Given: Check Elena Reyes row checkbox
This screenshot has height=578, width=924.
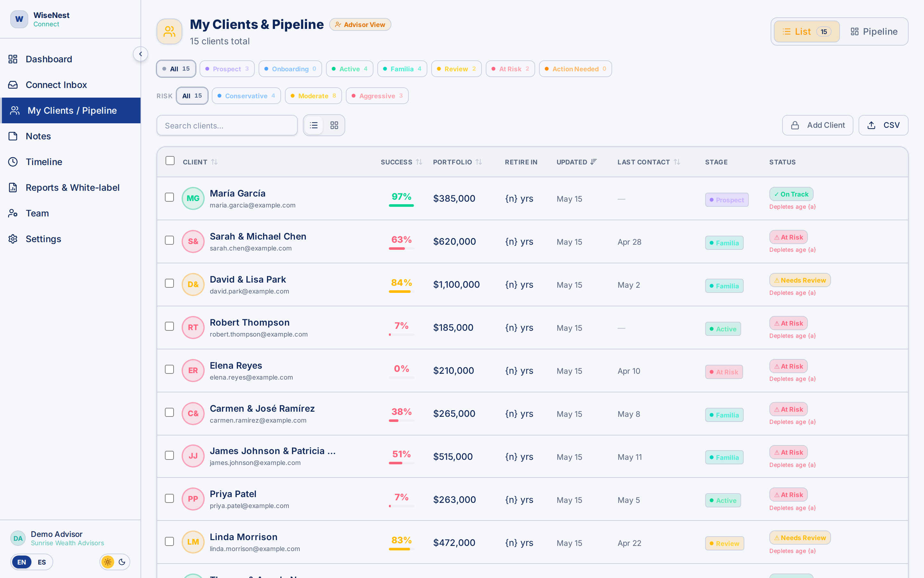Looking at the screenshot, I should click(169, 369).
